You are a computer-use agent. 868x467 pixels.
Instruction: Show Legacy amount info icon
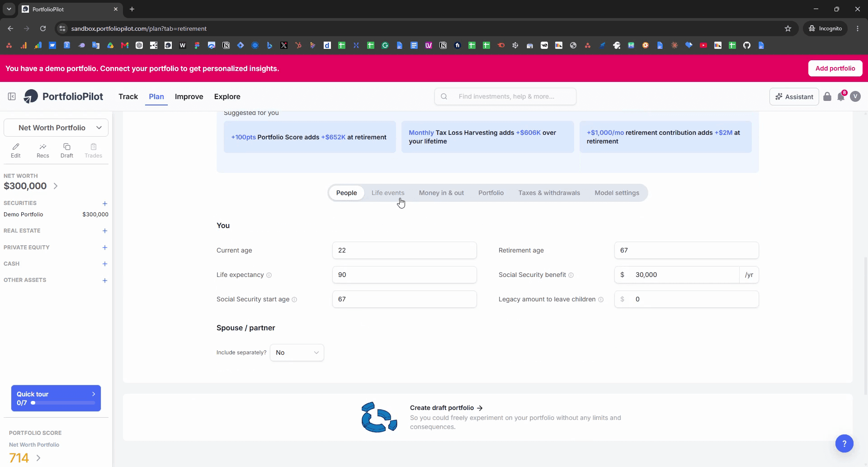tap(601, 300)
